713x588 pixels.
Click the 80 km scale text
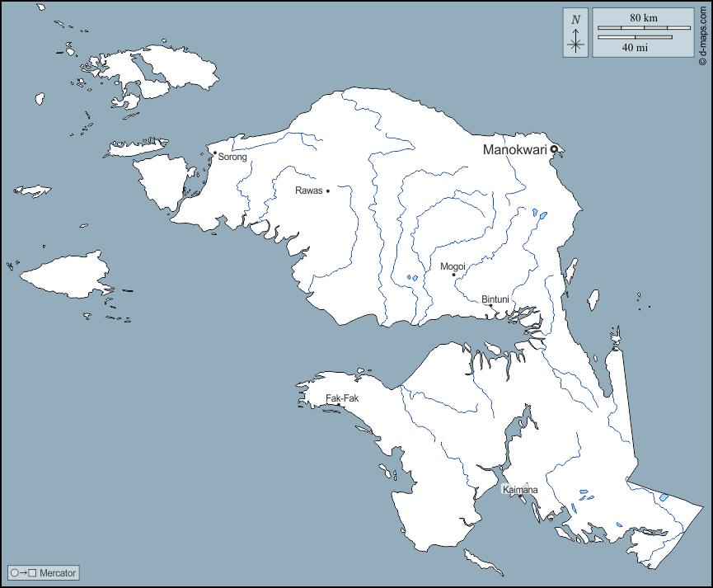(x=644, y=18)
